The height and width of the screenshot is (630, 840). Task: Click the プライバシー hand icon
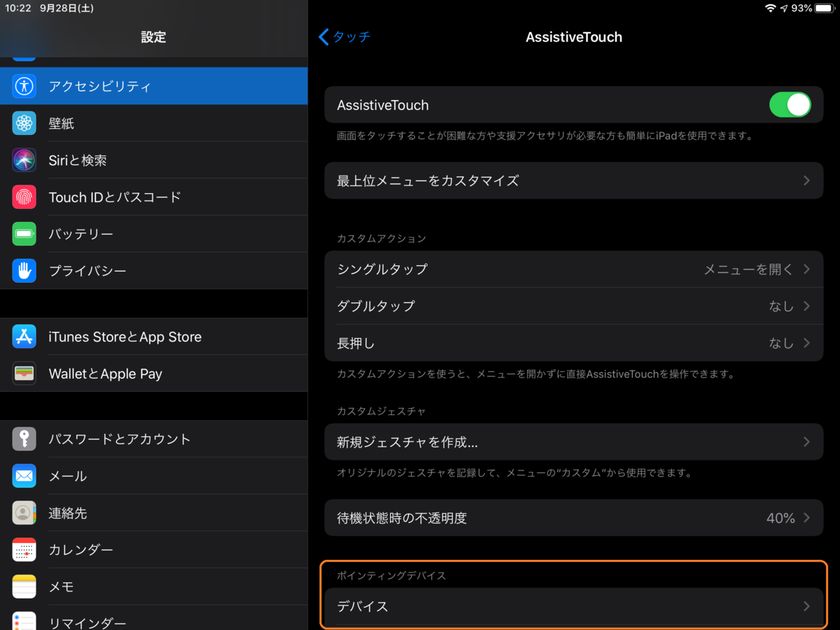(24, 271)
